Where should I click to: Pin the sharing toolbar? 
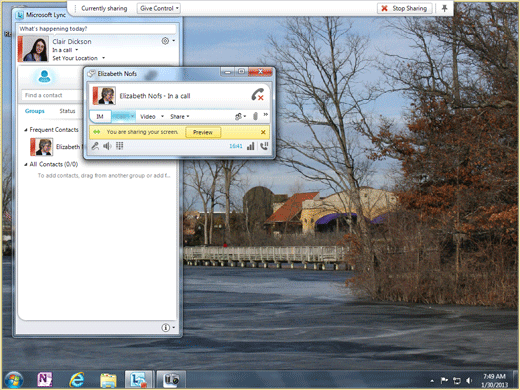point(444,8)
